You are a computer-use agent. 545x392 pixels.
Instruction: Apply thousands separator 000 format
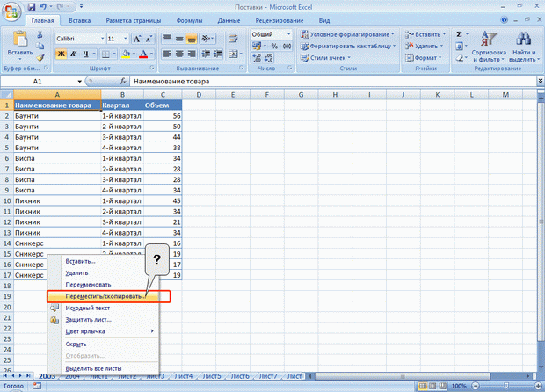pyautogui.click(x=287, y=46)
